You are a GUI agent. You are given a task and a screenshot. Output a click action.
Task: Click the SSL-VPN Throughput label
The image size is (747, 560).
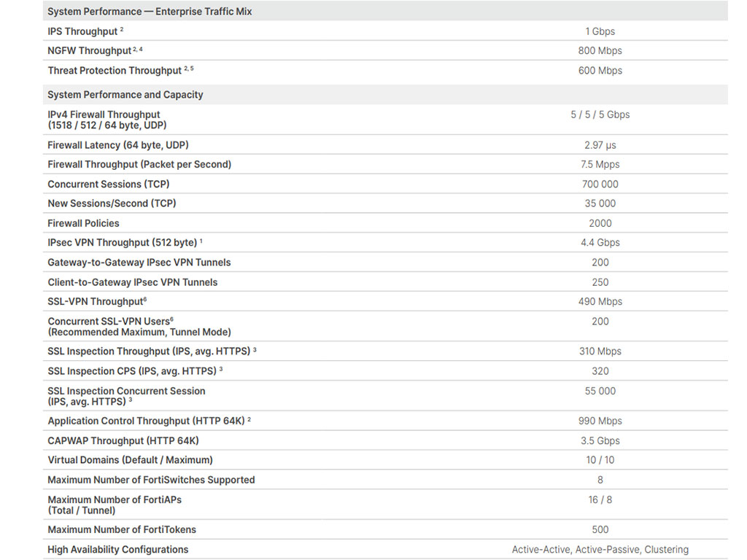[x=96, y=301]
